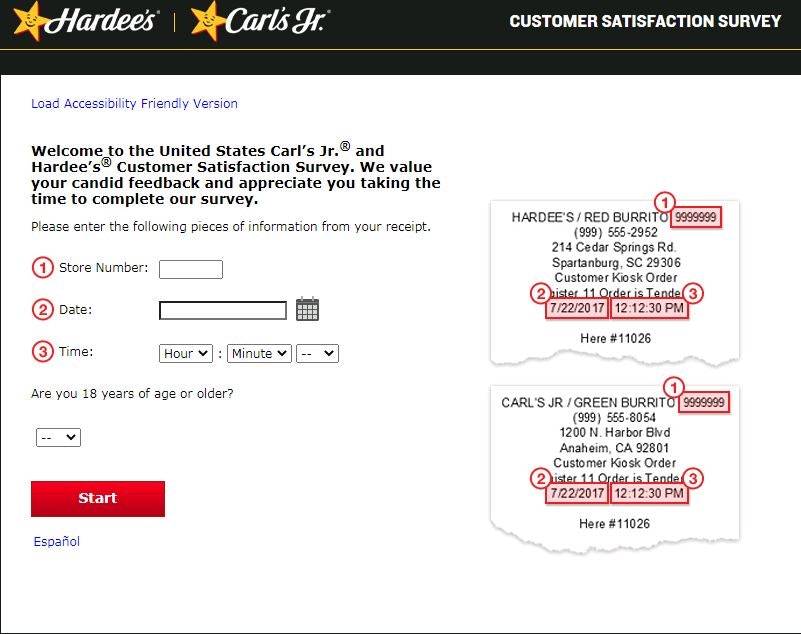Click the 'Please enter the following pieces' instruction
Image resolution: width=801 pixels, height=634 pixels.
[231, 226]
